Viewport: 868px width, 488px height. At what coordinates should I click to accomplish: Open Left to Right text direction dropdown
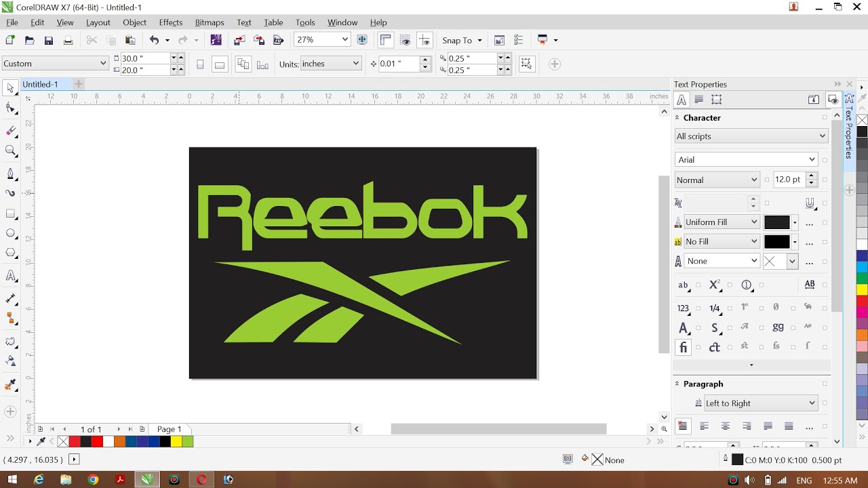pos(760,403)
